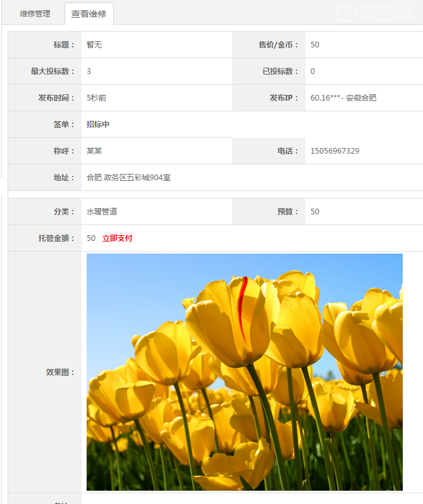Switch to the 维修管理 tab
This screenshot has height=504, width=423.
coord(35,13)
